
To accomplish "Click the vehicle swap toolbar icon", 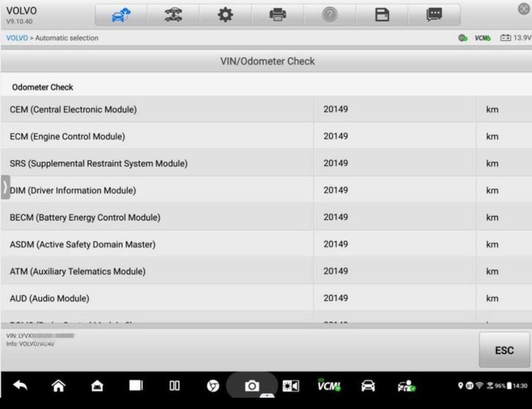I will 173,15.
